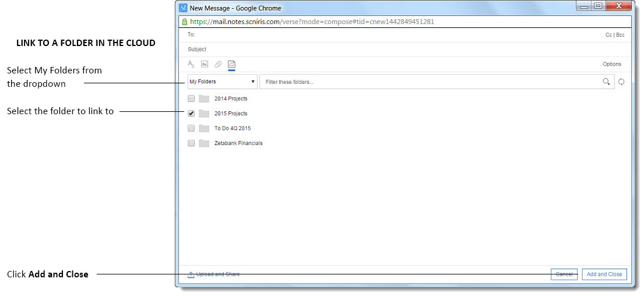This screenshot has width=644, height=296.
Task: Open the My Folders dropdown
Action: [223, 82]
